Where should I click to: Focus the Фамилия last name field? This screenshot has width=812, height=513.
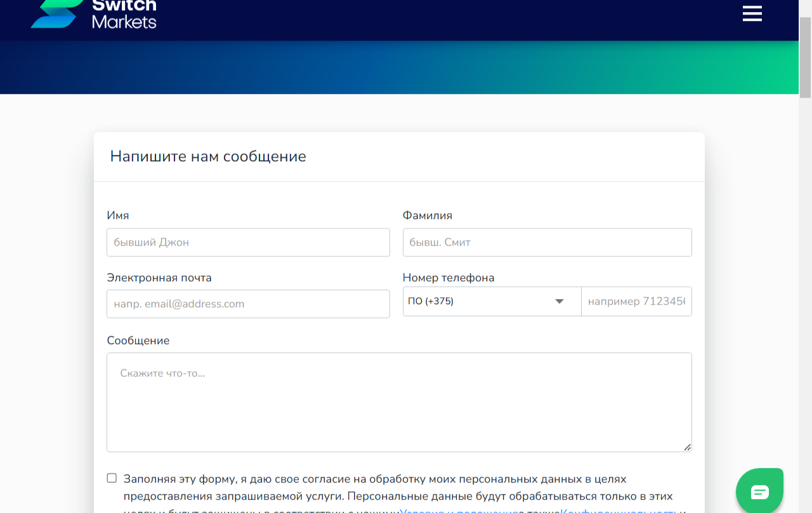[547, 243]
